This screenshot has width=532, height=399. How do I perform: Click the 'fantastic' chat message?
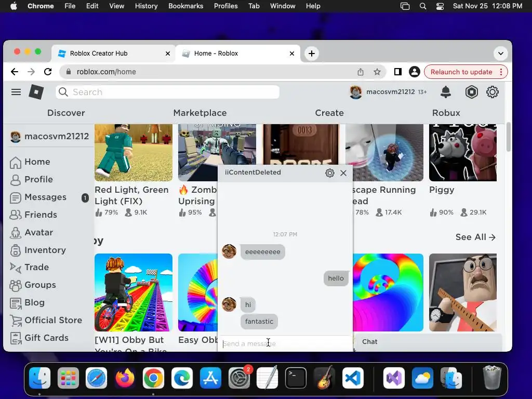click(259, 321)
